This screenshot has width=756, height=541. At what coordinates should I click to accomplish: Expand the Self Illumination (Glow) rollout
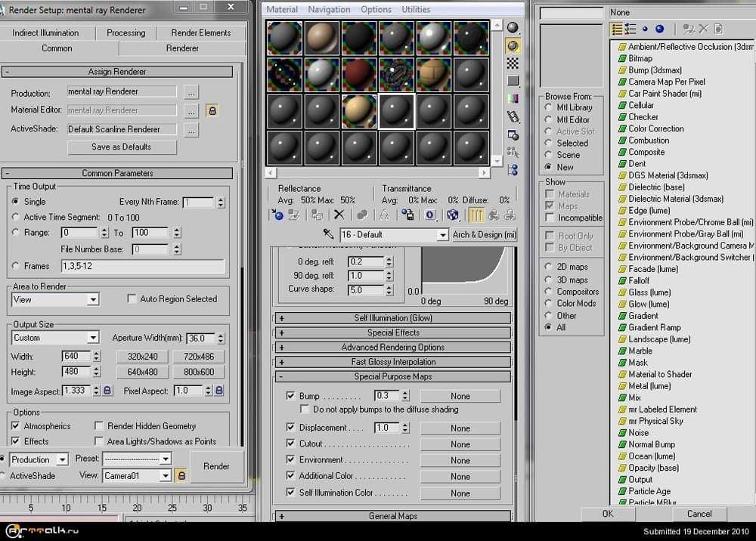393,318
